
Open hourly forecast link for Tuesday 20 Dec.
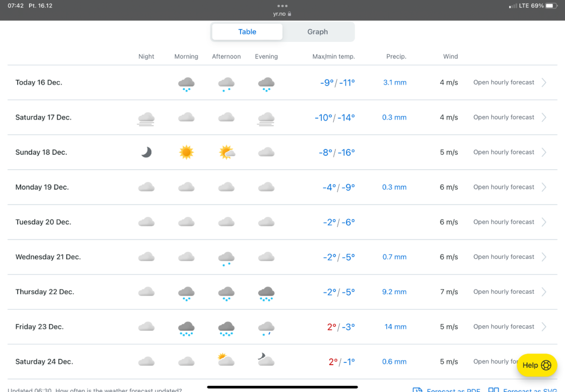point(504,222)
